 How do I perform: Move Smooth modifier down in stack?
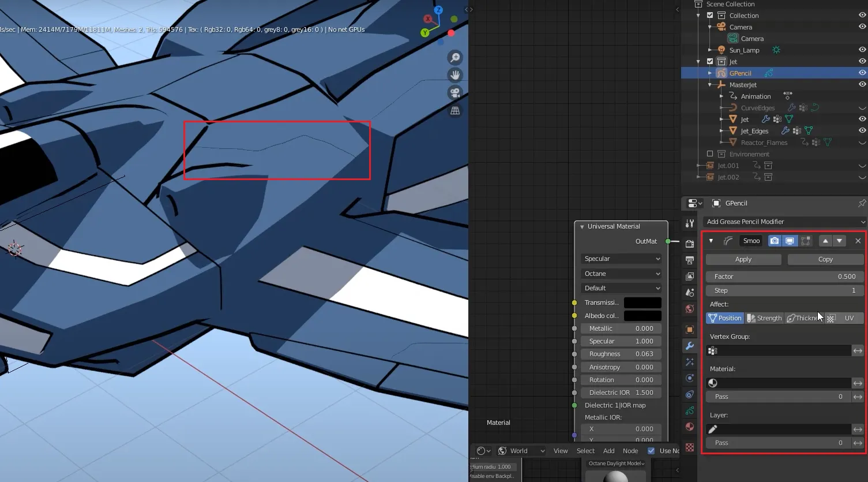(840, 241)
